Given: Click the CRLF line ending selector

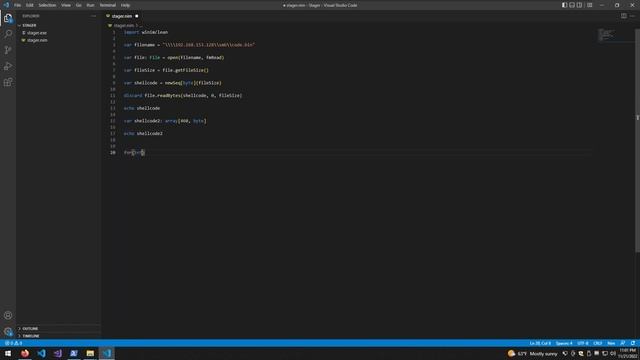Looking at the screenshot, I should [x=598, y=343].
